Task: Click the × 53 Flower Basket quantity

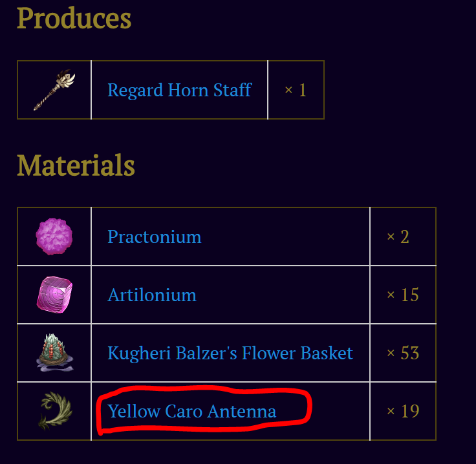Action: coord(402,353)
